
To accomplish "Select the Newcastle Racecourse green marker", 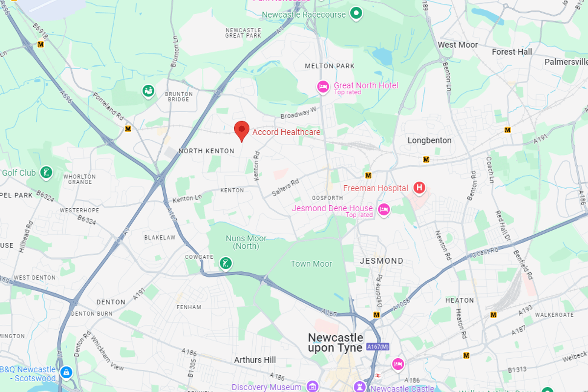I will coord(357,13).
